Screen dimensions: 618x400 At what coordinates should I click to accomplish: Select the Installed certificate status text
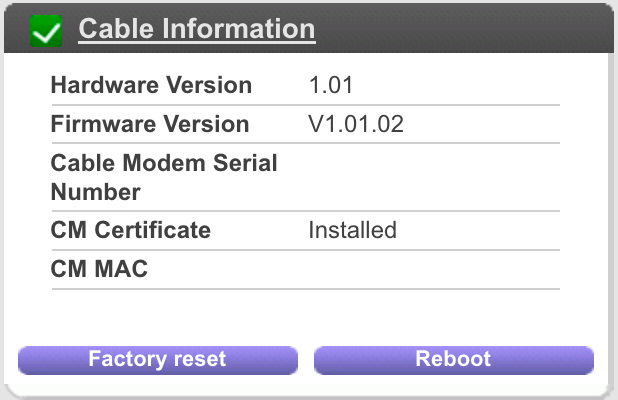pos(352,230)
